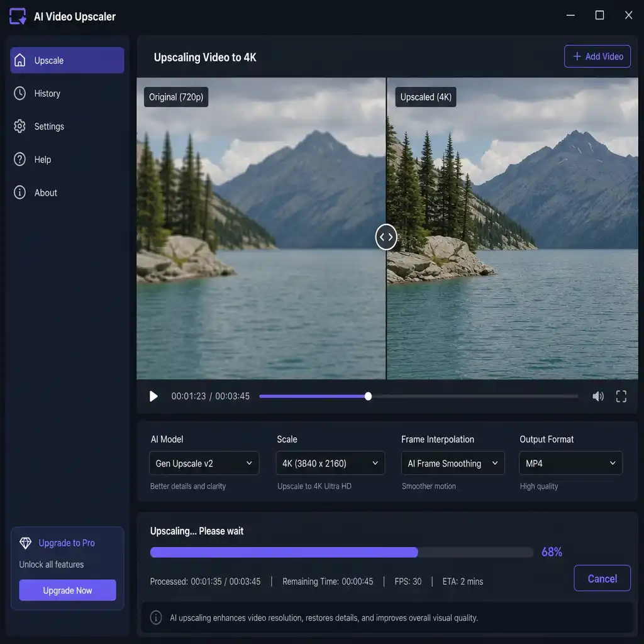Click the AI Video Upscaler logo icon

coord(18,16)
